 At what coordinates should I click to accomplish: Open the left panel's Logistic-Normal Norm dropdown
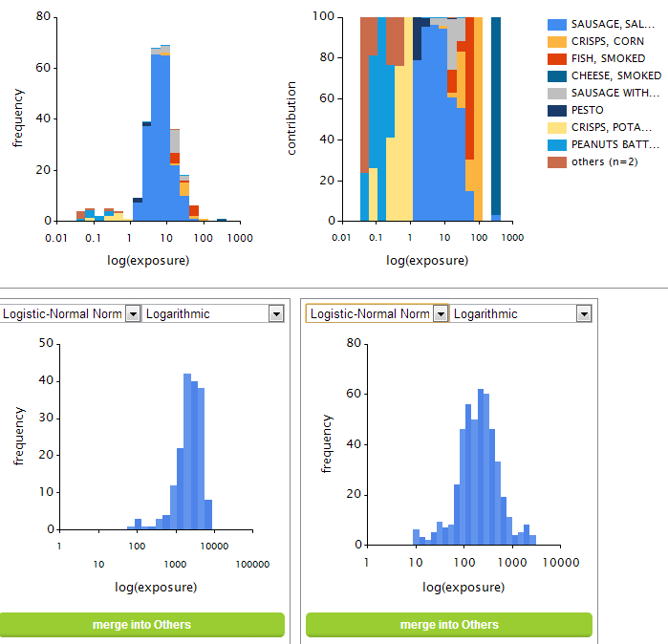coord(133,313)
